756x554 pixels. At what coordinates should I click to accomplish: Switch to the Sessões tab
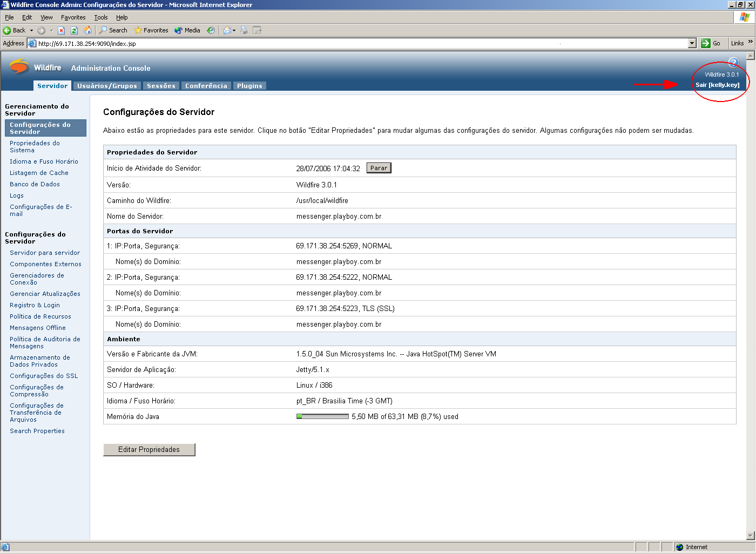point(161,86)
